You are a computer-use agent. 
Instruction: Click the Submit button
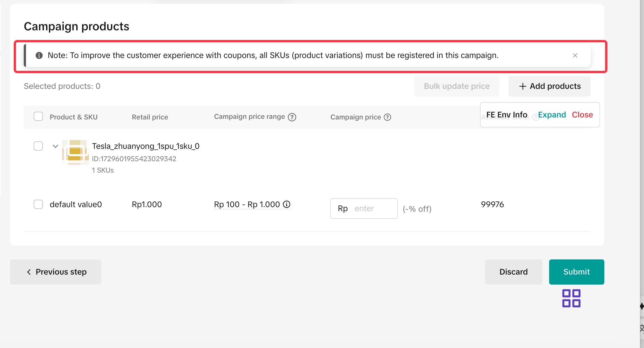(x=576, y=272)
